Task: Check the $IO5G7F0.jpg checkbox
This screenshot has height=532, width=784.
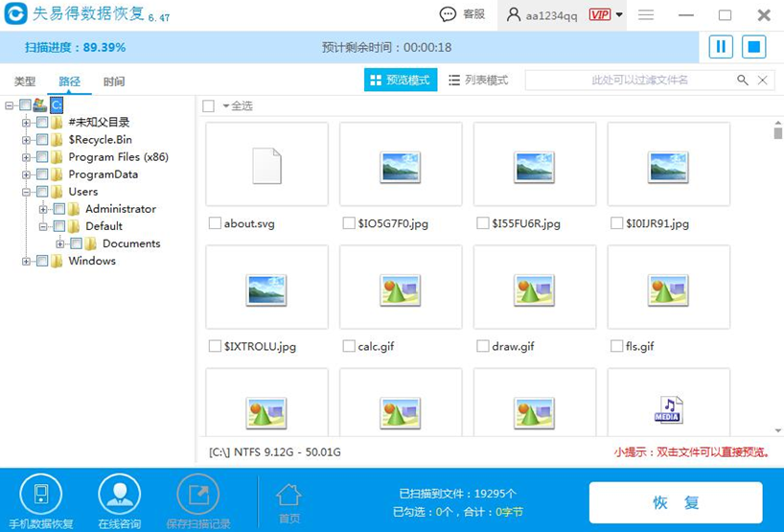Action: pos(349,223)
